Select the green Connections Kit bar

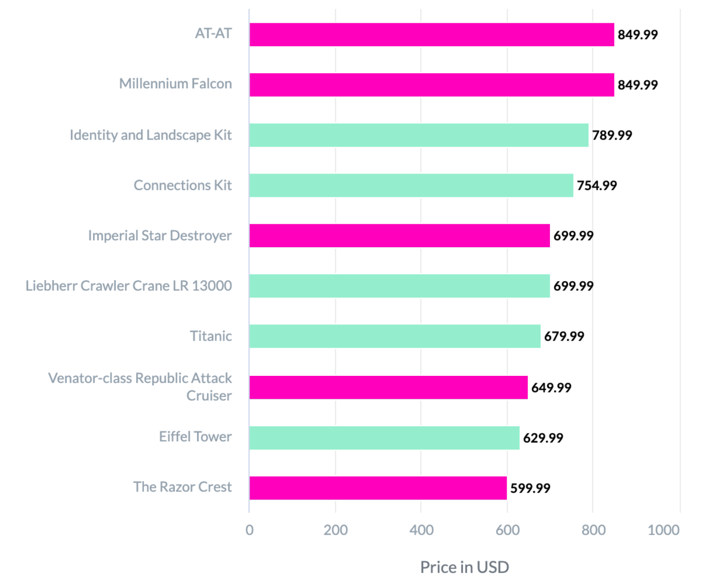(411, 185)
